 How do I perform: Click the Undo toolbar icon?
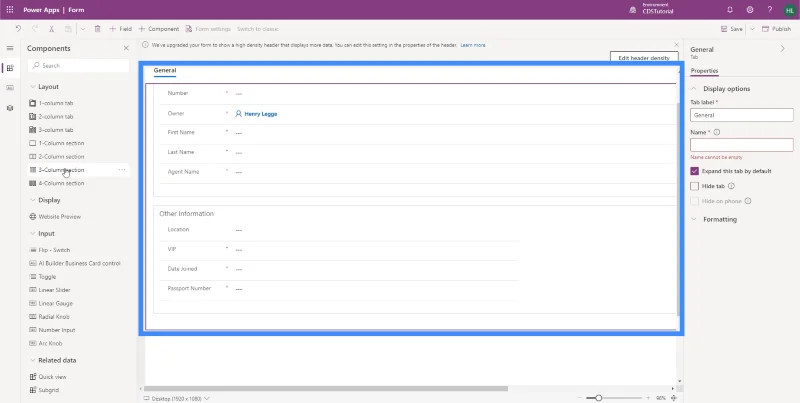(18, 29)
